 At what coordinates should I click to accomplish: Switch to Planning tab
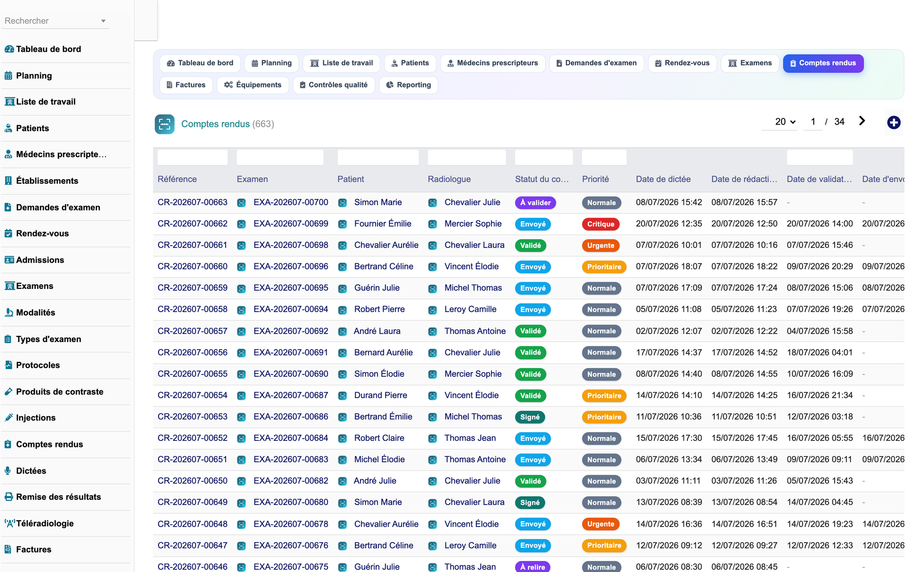[x=272, y=63]
